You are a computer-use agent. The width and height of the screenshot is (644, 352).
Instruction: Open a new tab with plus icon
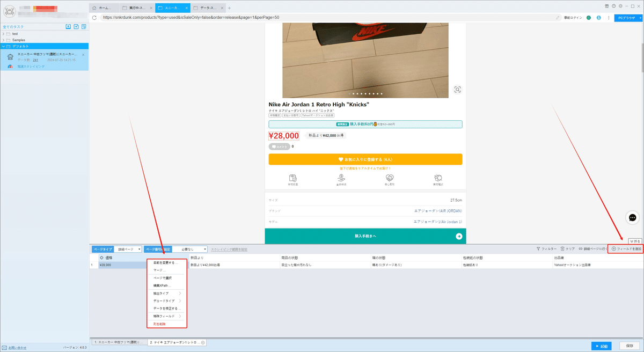[229, 8]
